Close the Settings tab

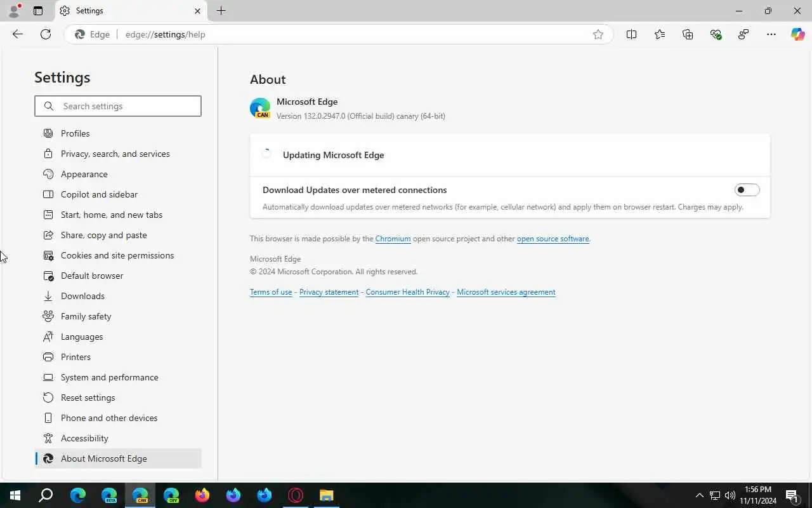coord(197,11)
